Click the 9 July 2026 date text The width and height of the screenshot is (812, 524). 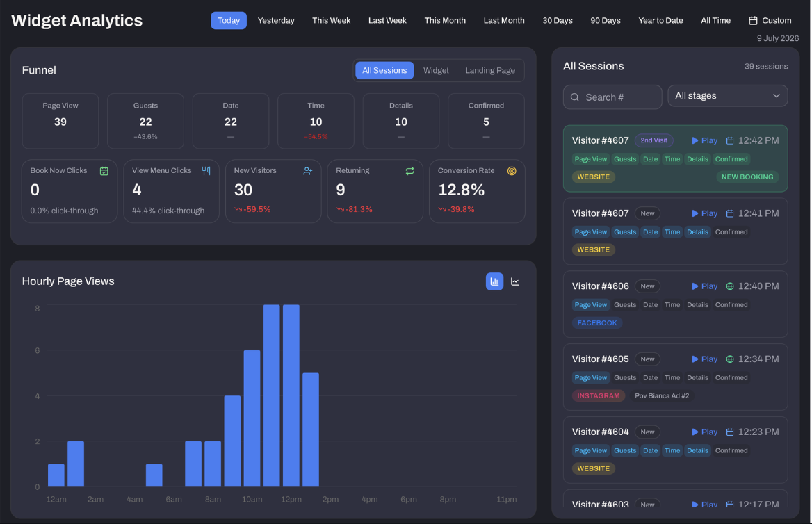click(x=777, y=39)
